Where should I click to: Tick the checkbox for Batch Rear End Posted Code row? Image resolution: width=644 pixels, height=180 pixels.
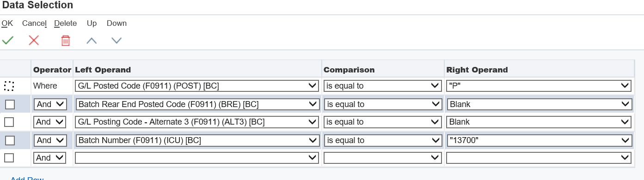pos(9,105)
